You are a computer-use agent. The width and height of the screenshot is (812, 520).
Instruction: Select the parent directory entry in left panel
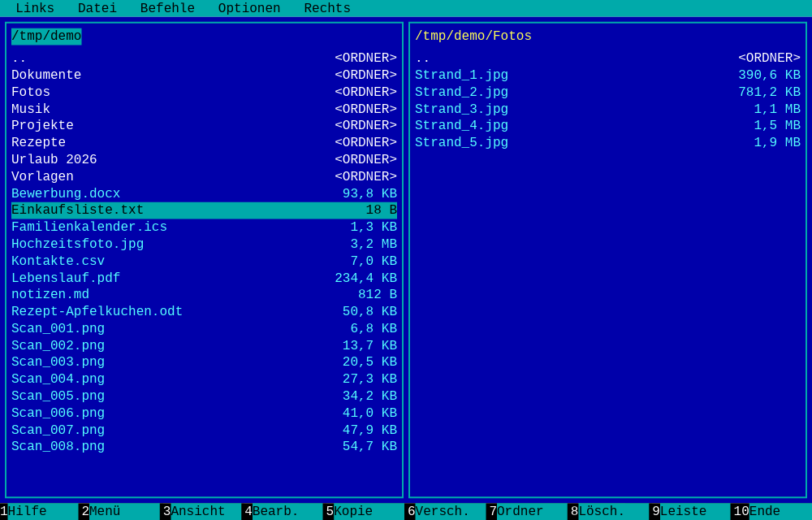pyautogui.click(x=204, y=58)
